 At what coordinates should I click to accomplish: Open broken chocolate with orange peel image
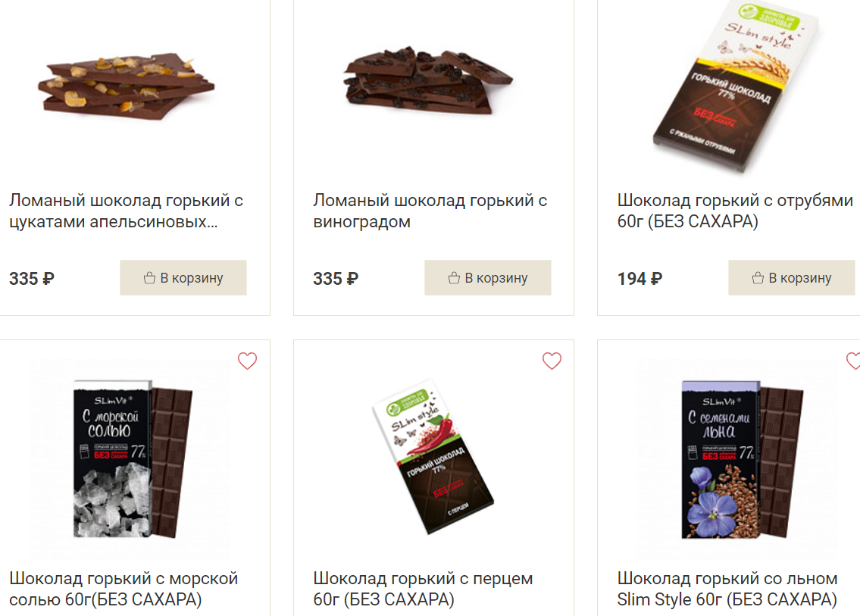tap(126, 86)
